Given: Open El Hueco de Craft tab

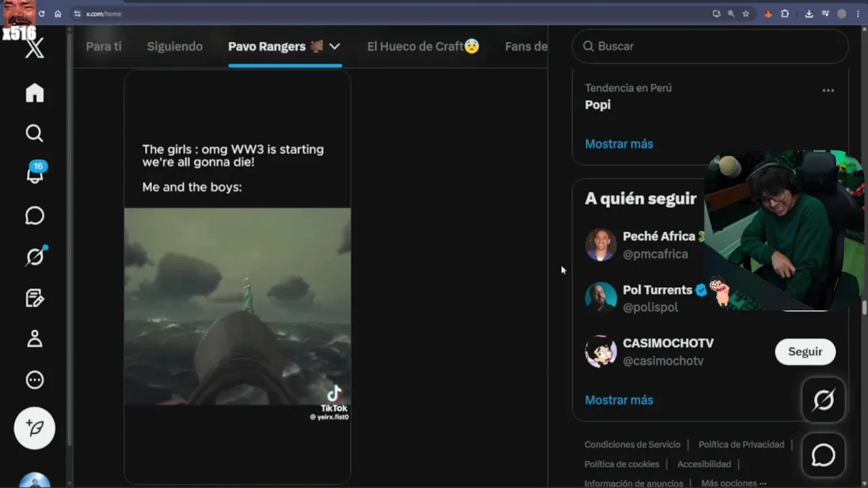Looking at the screenshot, I should [423, 46].
